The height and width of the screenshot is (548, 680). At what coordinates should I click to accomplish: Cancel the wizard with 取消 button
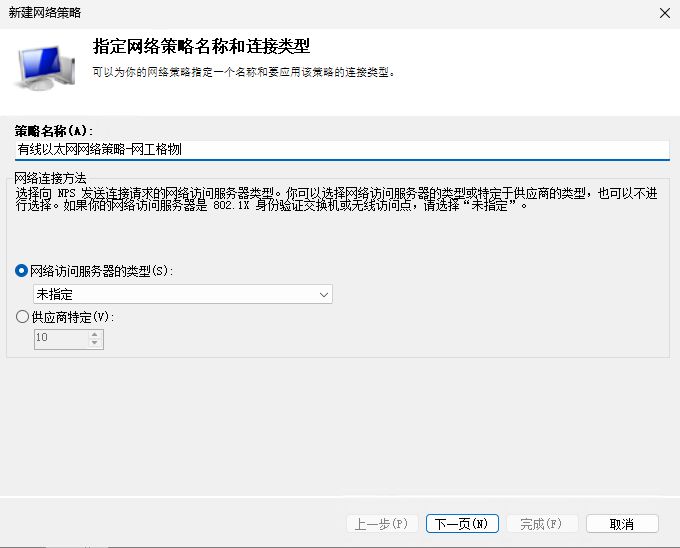(621, 524)
